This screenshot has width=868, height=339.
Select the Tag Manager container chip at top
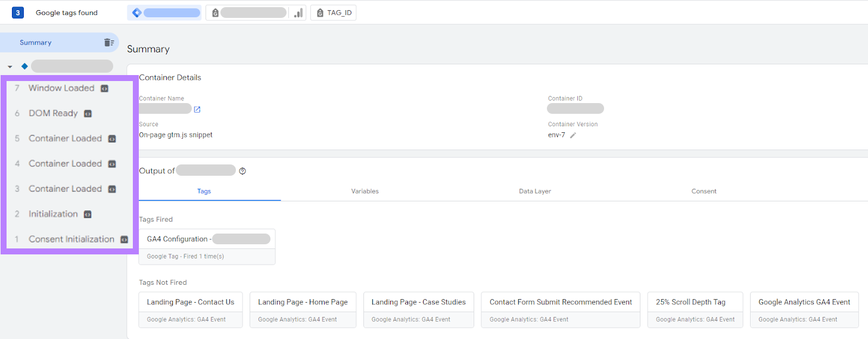coord(164,13)
